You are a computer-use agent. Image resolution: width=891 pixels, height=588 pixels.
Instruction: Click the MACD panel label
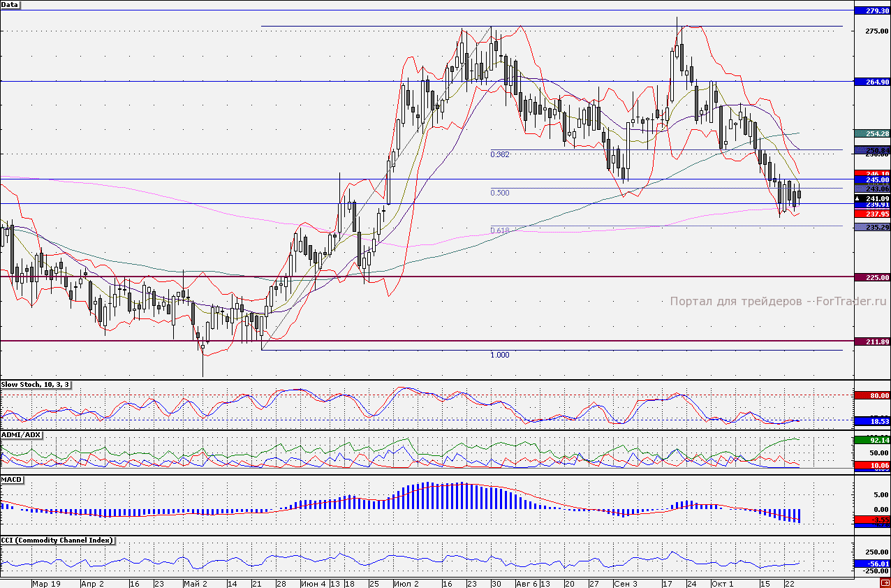(x=12, y=480)
